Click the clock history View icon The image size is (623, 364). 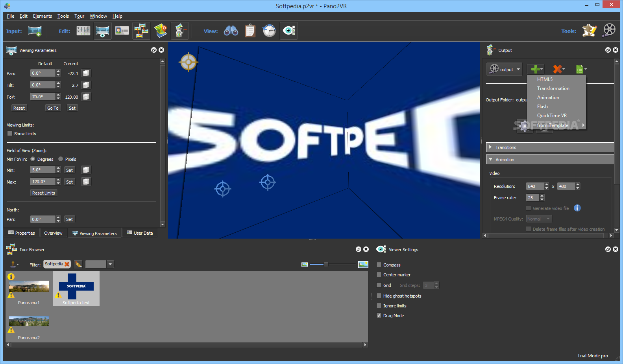(269, 31)
